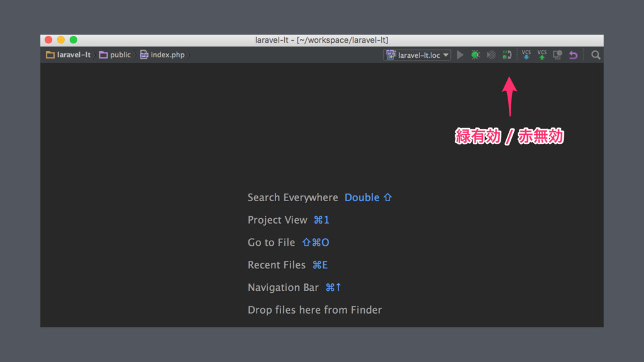
Task: Click the Run with Coverage icon
Action: click(x=491, y=55)
